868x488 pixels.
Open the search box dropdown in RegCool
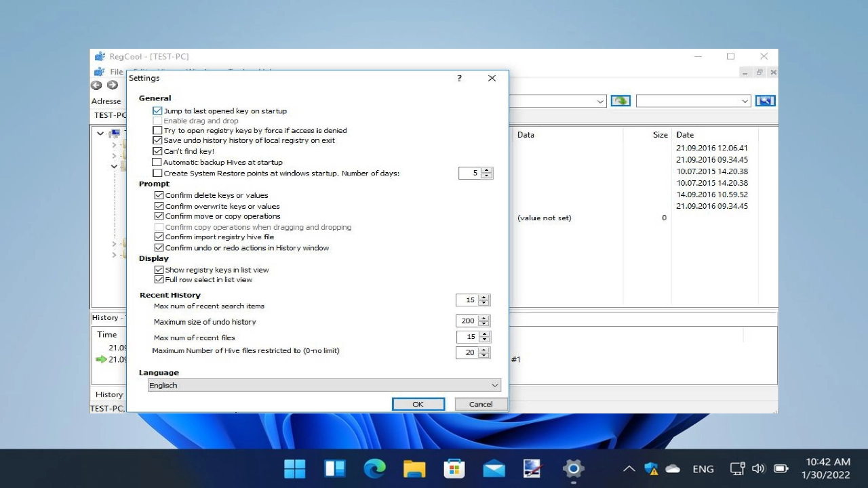(x=745, y=101)
